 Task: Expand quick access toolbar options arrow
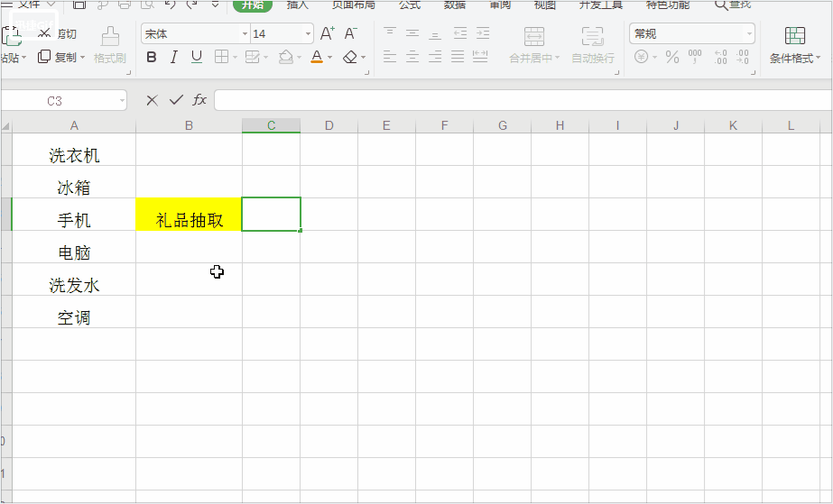[x=215, y=5]
